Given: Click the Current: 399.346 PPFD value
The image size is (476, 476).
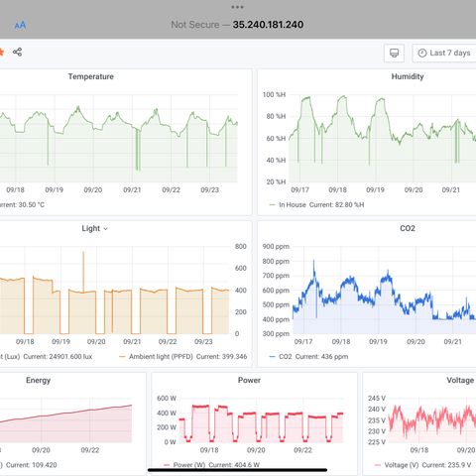Looking at the screenshot, I should [221, 356].
